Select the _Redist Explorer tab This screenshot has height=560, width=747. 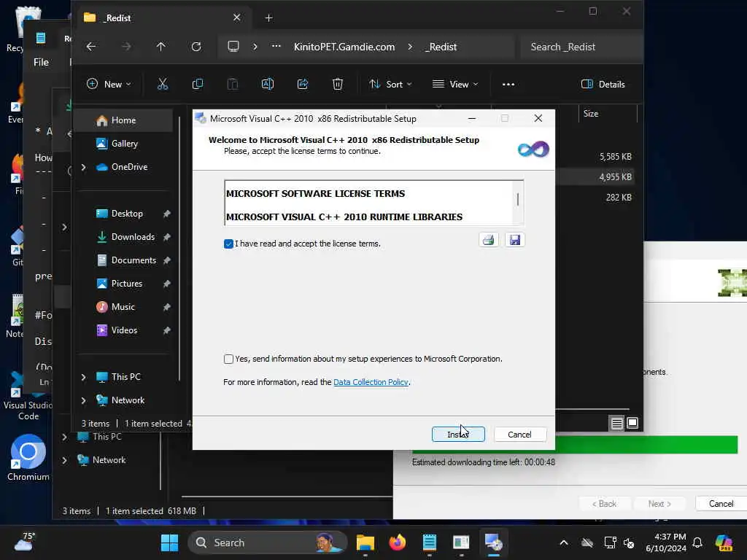[x=162, y=18]
